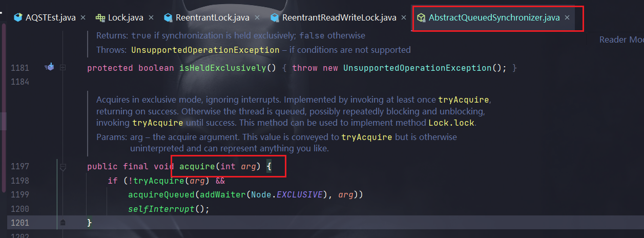
Task: Click the overridden-method gutter icon on line 1181
Action: (50, 67)
